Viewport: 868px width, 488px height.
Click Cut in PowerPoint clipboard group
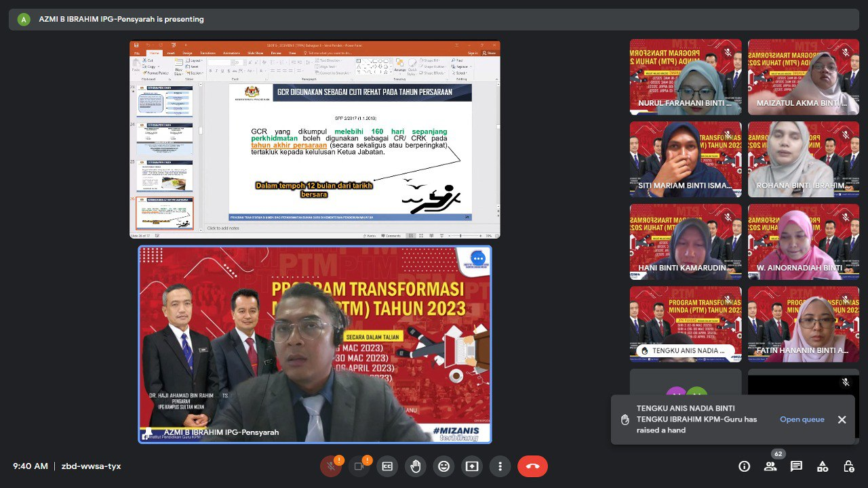click(148, 60)
